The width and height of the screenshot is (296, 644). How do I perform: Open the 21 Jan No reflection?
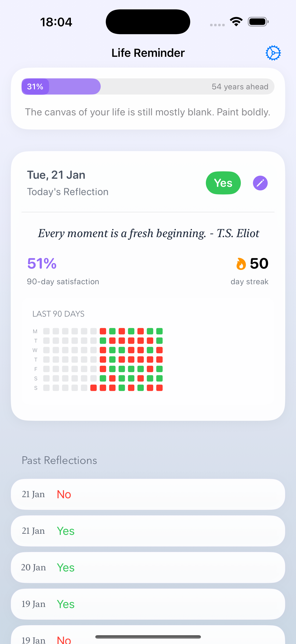(x=148, y=494)
